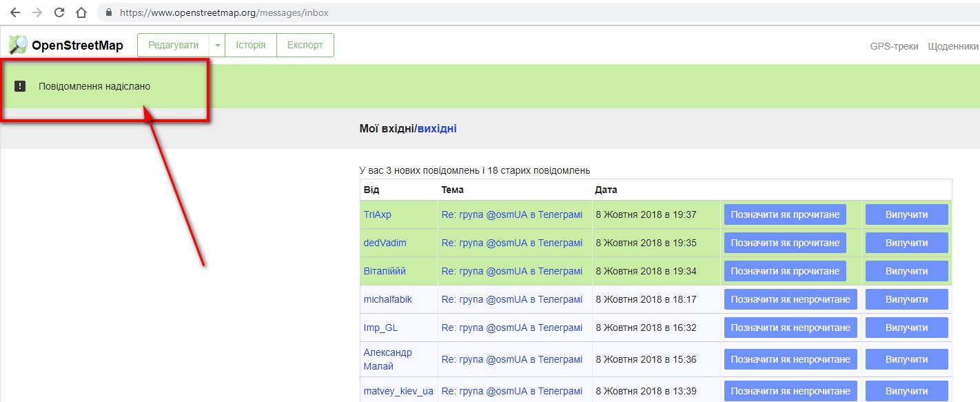Open sender dedVadim profile link
This screenshot has height=402, width=980.
tap(385, 243)
